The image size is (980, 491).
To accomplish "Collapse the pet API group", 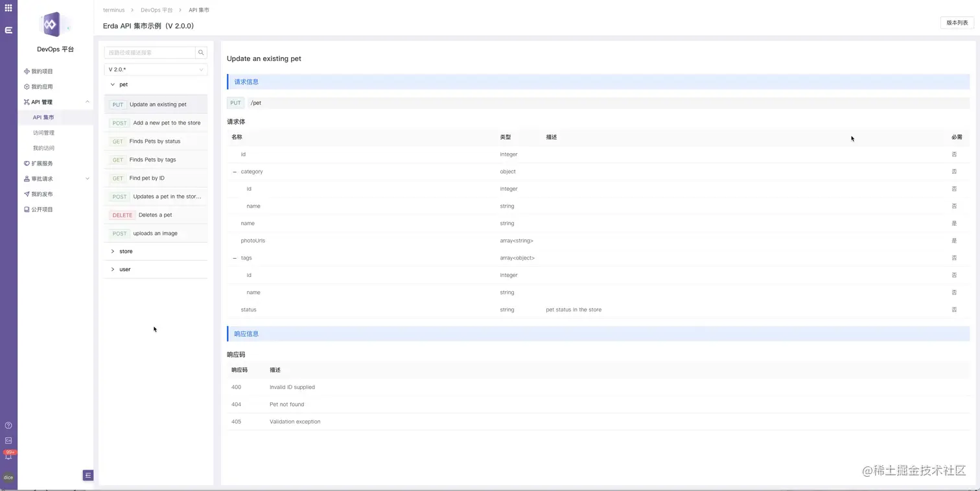I will (113, 84).
